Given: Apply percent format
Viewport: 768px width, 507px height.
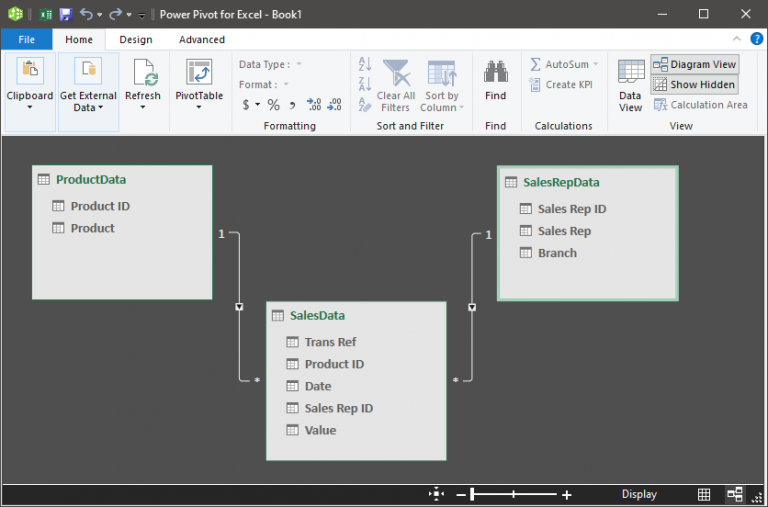Looking at the screenshot, I should (x=273, y=104).
